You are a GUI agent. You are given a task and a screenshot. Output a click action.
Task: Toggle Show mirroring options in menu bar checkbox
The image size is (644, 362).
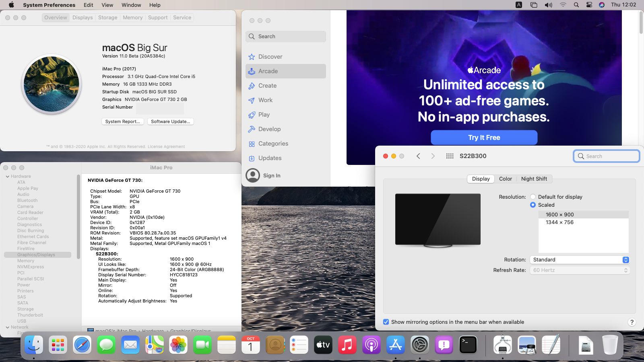386,322
